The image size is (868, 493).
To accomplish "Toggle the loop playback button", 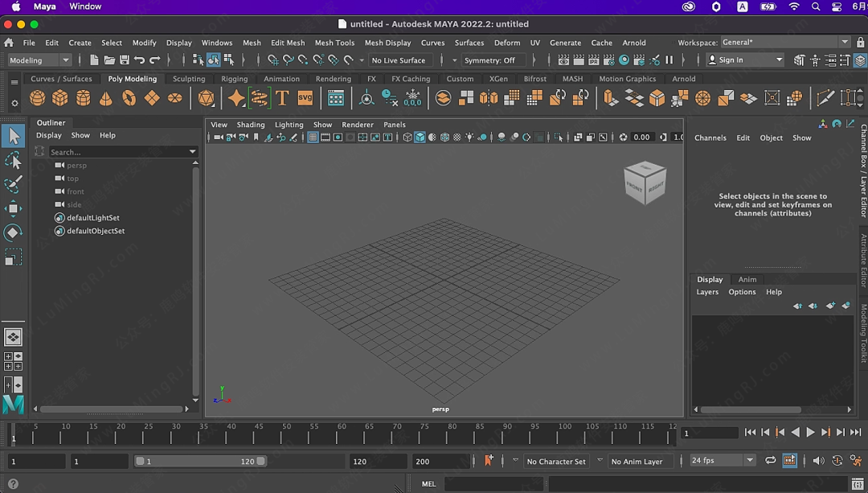I will click(x=770, y=461).
